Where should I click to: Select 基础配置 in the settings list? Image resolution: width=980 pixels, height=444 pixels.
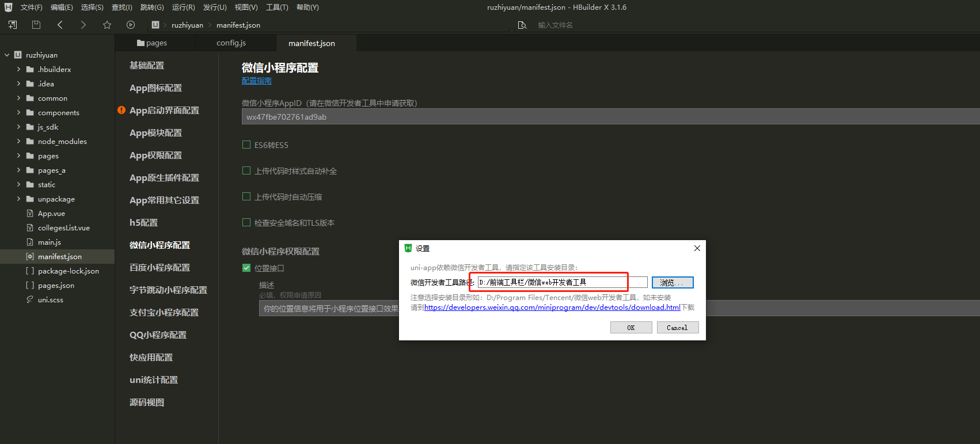[147, 66]
